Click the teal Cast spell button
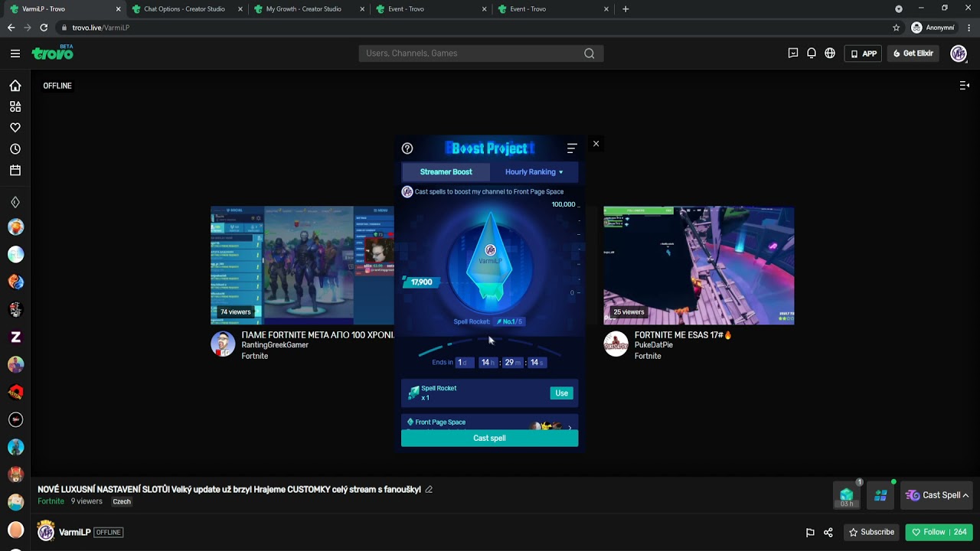 489,439
